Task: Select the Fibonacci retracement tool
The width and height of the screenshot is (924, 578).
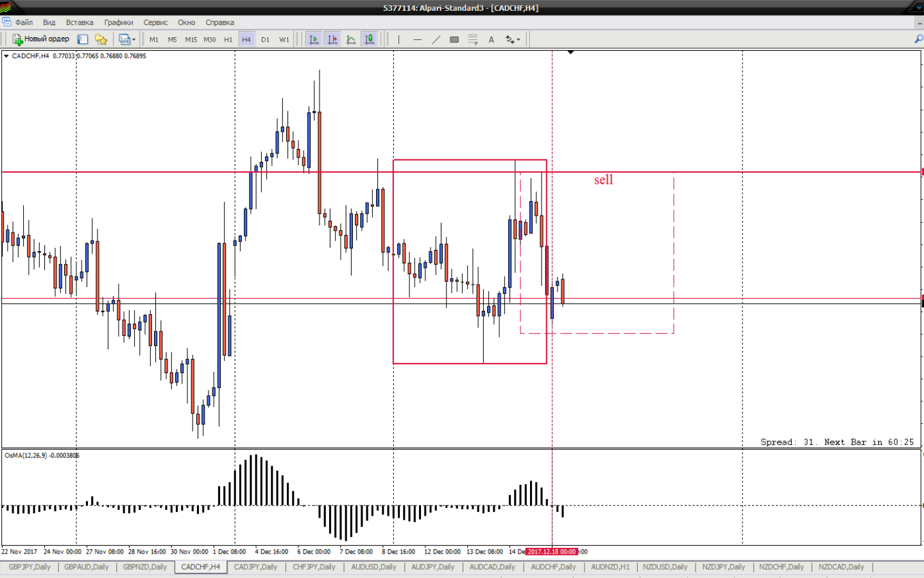Action: point(473,40)
